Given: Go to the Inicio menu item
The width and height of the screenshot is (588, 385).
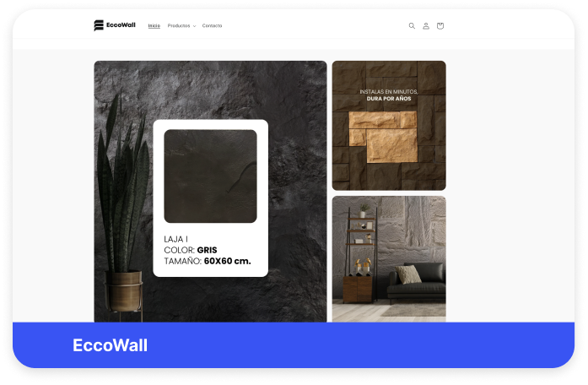Looking at the screenshot, I should coord(154,26).
